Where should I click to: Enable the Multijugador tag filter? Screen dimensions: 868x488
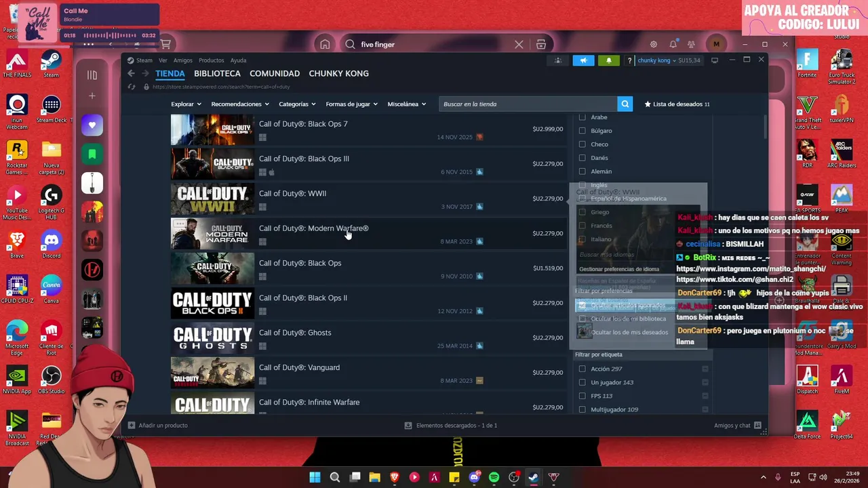pos(582,409)
